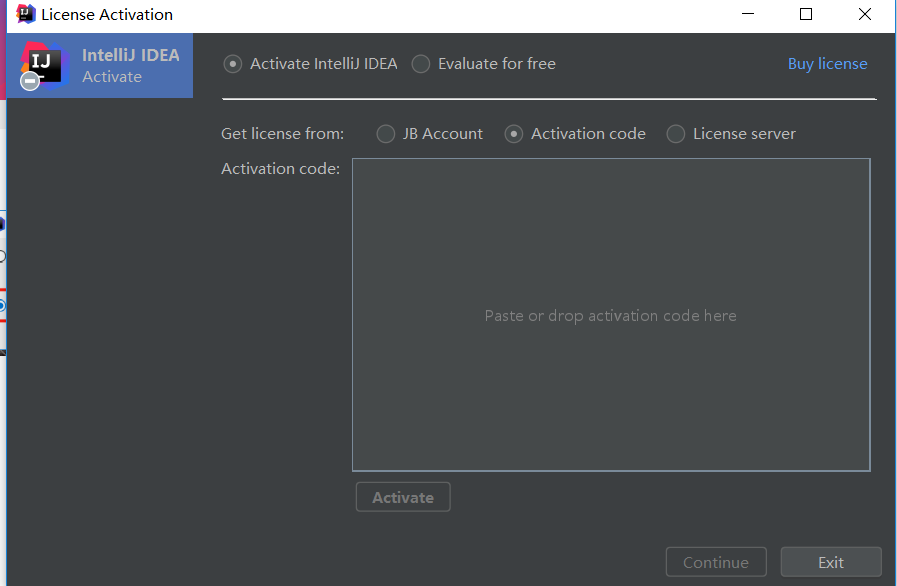The image size is (897, 586).
Task: Click the Continue button
Action: click(x=716, y=562)
